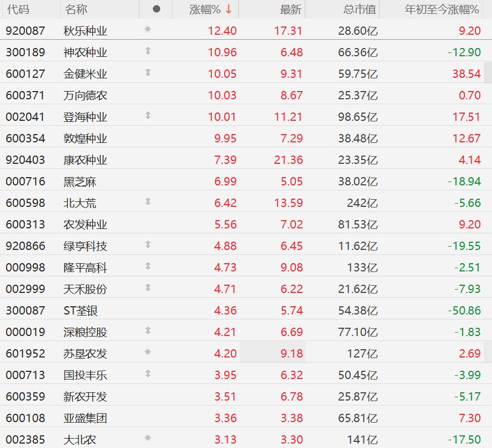Image resolution: width=492 pixels, height=448 pixels.
Task: Sort by 最新 column header
Action: [x=290, y=9]
